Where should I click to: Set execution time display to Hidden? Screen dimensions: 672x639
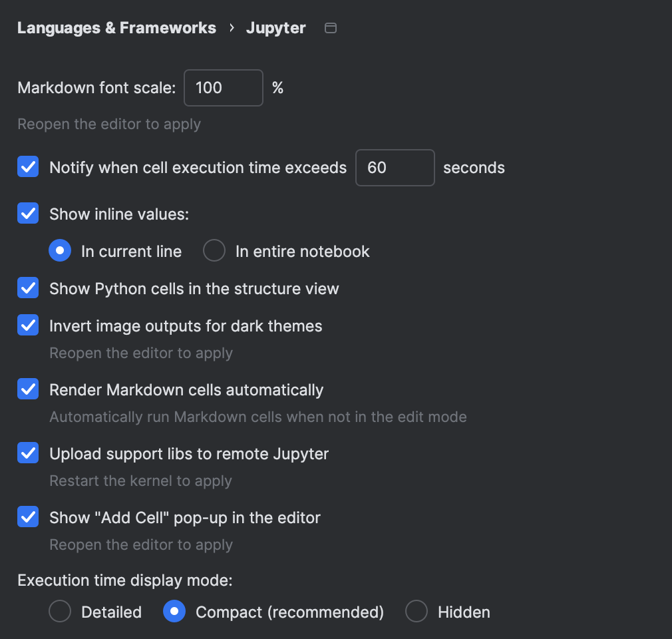[x=417, y=612]
